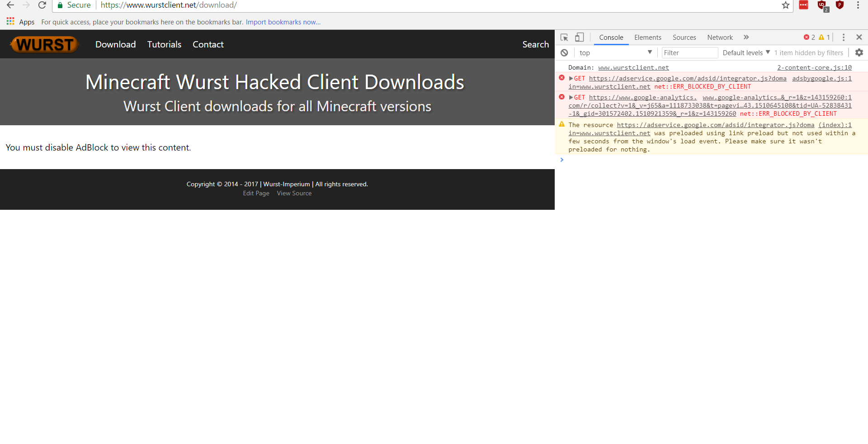This screenshot has width=868, height=444.
Task: Open DevTools settings gear
Action: [859, 52]
